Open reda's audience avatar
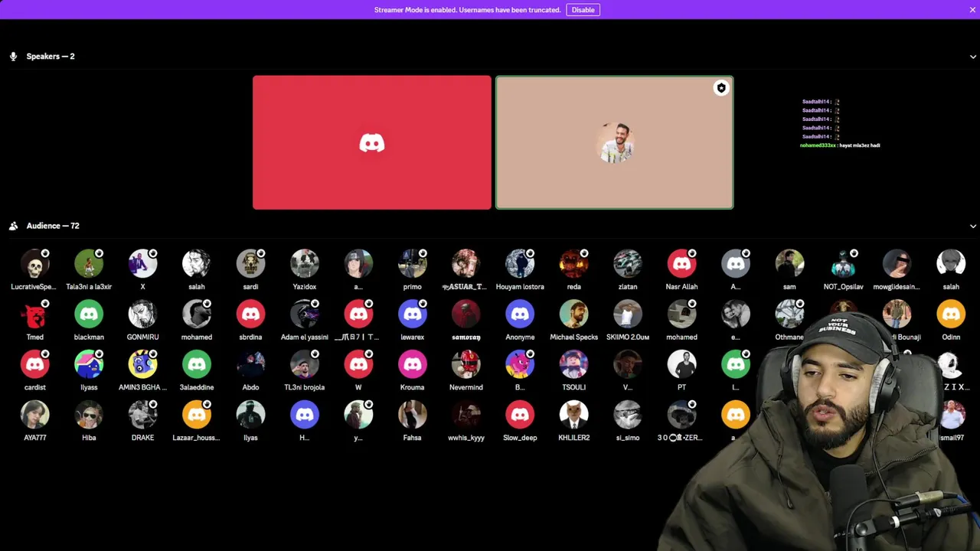The height and width of the screenshot is (551, 980). pos(573,263)
